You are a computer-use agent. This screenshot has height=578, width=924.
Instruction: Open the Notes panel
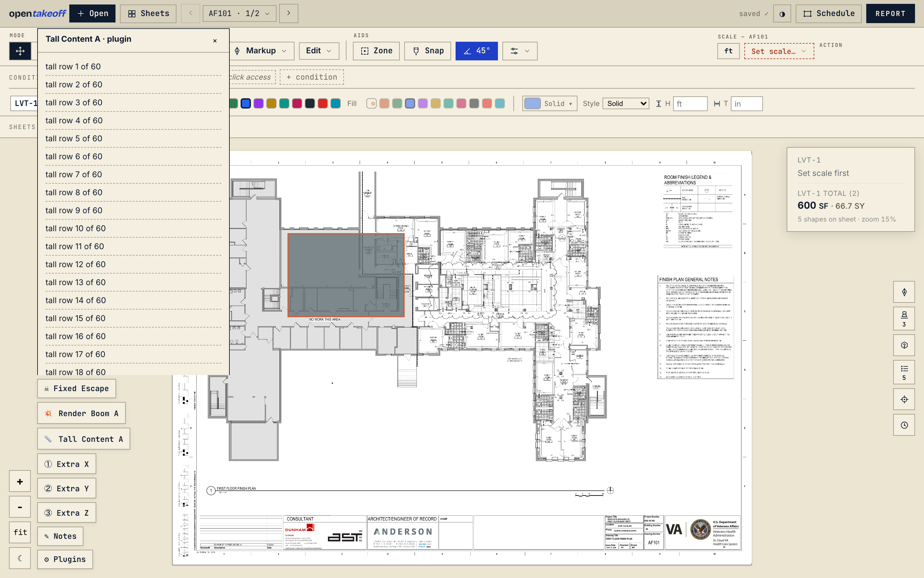[x=60, y=536]
